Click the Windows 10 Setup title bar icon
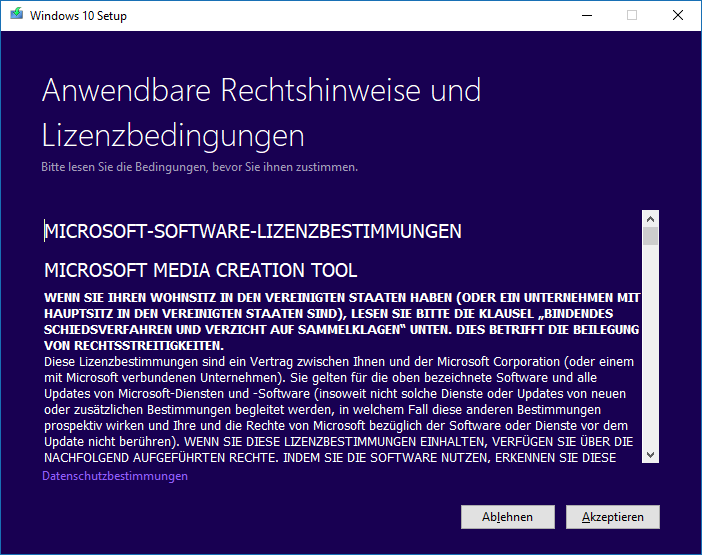 (x=15, y=16)
